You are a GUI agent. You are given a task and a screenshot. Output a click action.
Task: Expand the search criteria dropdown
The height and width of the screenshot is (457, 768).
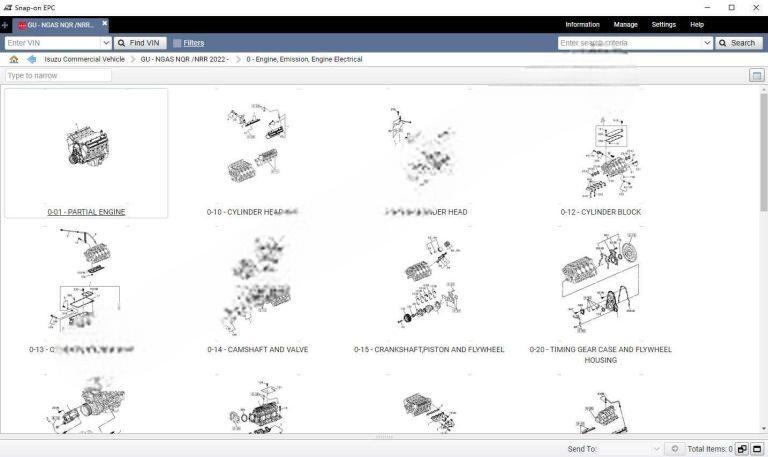[708, 43]
